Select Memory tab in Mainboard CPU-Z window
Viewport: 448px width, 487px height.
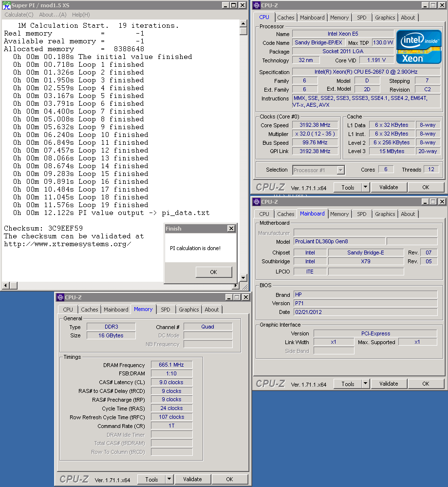point(339,214)
